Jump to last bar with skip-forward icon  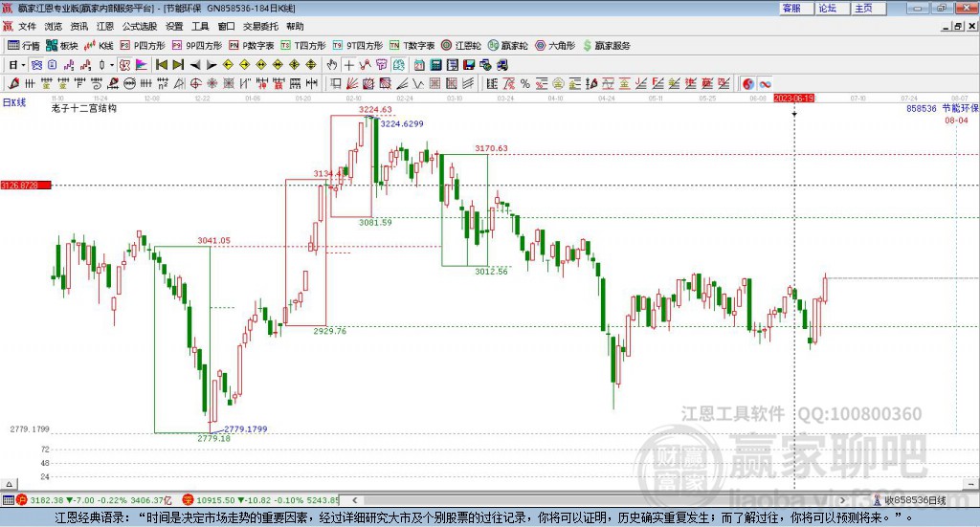click(x=178, y=65)
